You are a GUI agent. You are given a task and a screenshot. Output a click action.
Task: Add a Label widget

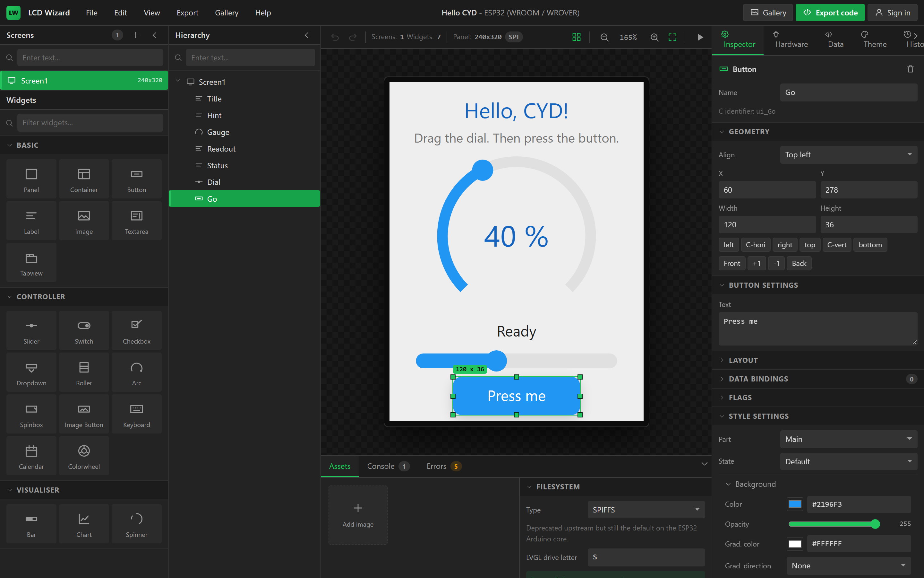(x=31, y=221)
